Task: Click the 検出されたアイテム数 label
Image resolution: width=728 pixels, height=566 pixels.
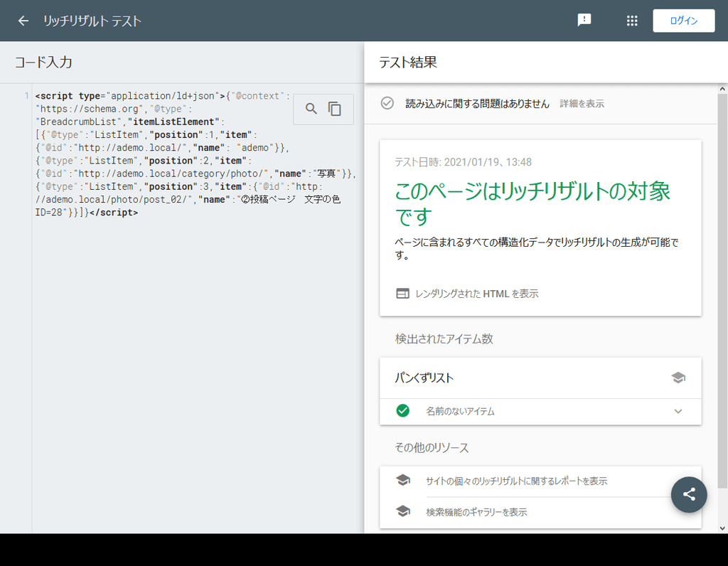Action: [444, 339]
